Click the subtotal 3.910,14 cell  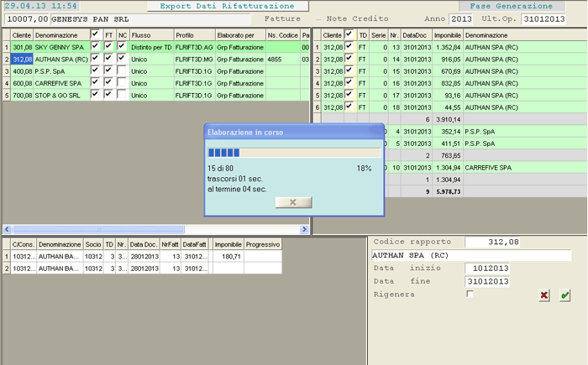pyautogui.click(x=448, y=119)
